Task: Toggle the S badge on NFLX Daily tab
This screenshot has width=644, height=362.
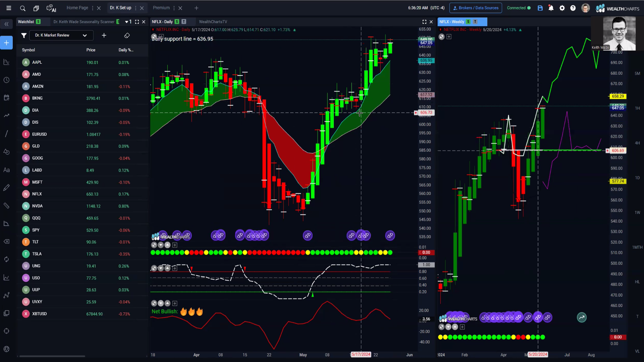Action: click(177, 22)
